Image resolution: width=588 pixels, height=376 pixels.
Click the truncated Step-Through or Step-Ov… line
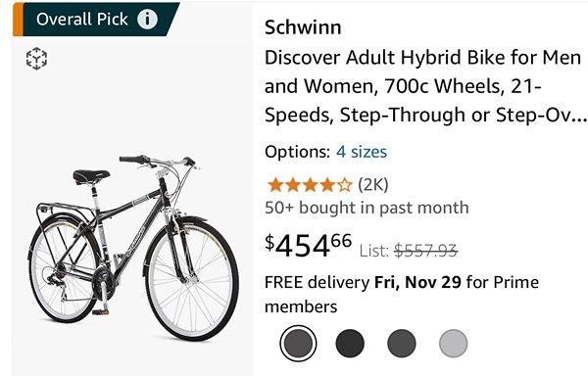point(425,115)
